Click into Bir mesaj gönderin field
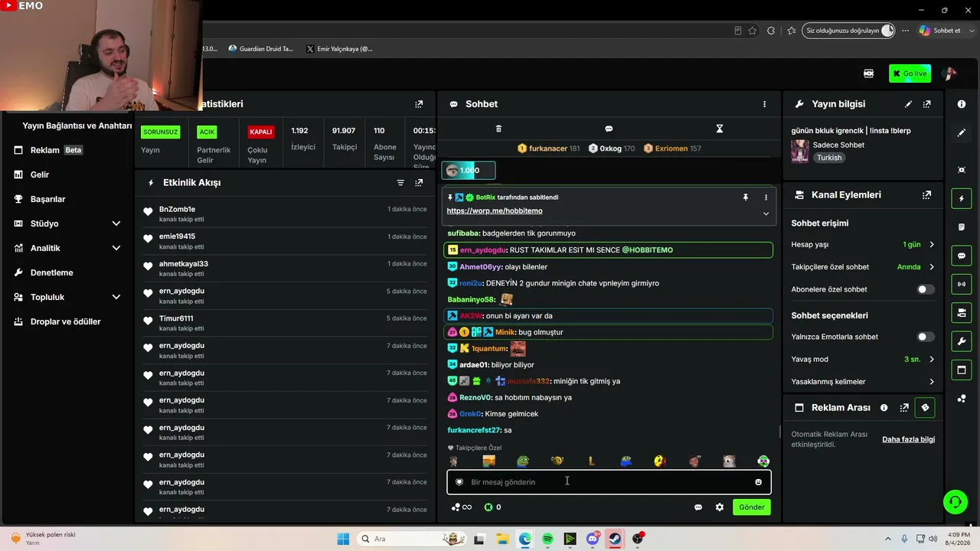 [x=609, y=482]
